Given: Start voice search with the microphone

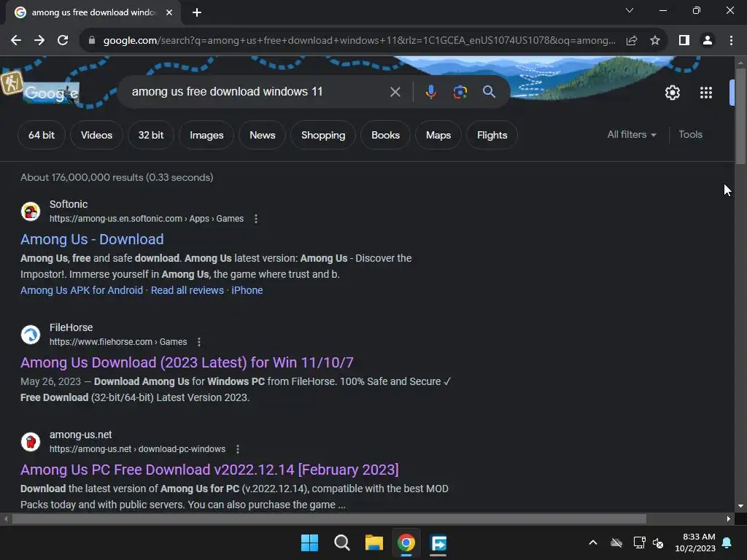Looking at the screenshot, I should [430, 92].
